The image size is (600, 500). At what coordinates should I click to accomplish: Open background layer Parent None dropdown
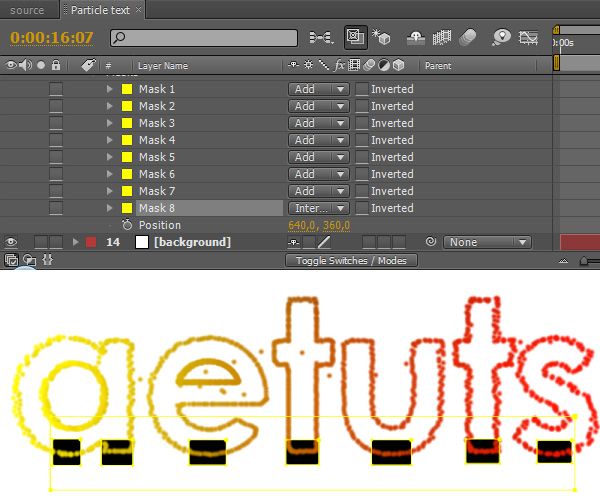(x=487, y=242)
